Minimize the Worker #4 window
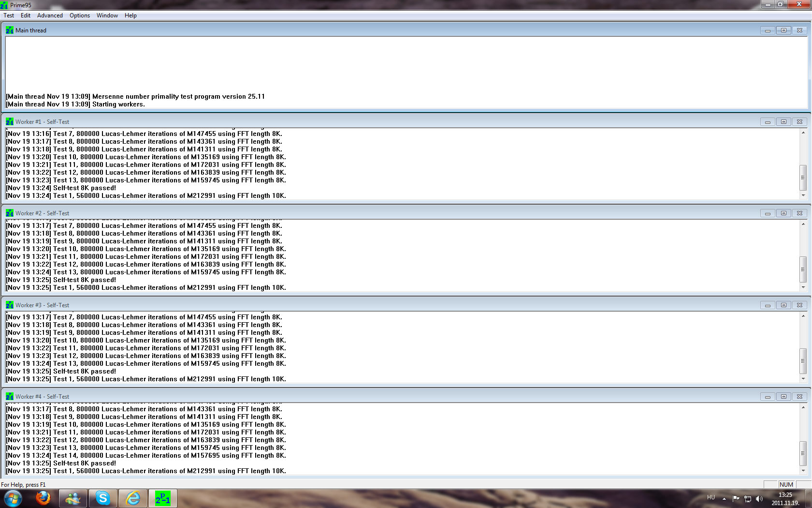 pyautogui.click(x=768, y=397)
